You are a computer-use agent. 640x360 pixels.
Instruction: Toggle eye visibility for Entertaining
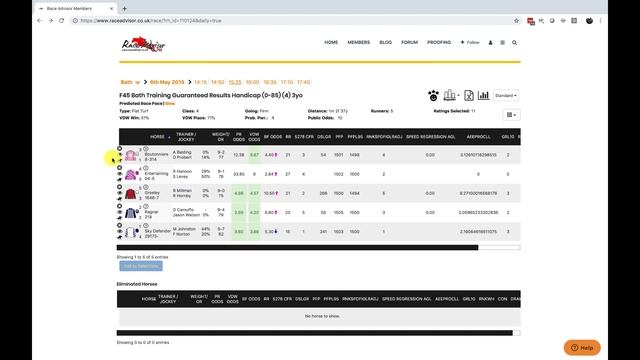(120, 174)
